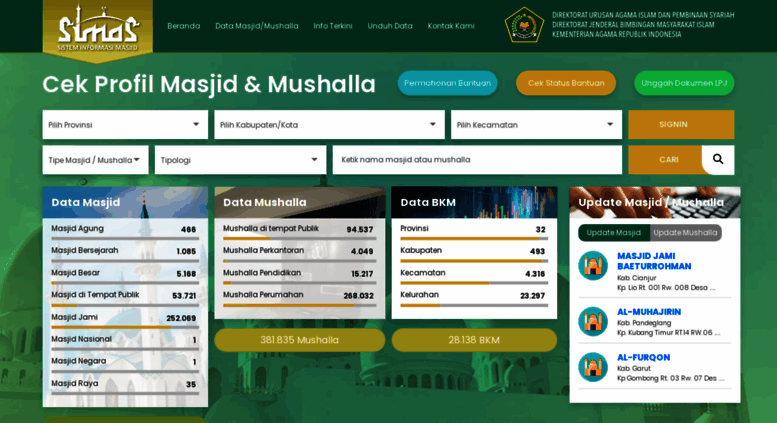This screenshot has width=777, height=423.
Task: Click the Masjid Negara row label
Action: [78, 361]
